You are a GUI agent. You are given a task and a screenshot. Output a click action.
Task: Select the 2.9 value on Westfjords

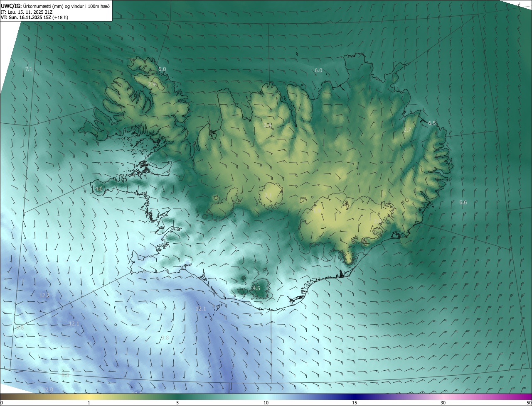152,84
